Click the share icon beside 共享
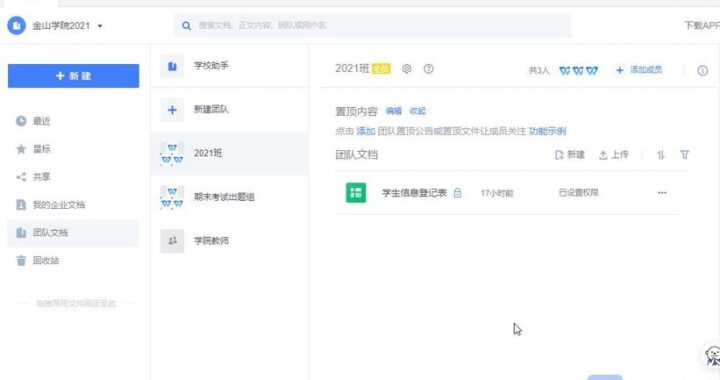This screenshot has height=380, width=720. click(x=21, y=177)
